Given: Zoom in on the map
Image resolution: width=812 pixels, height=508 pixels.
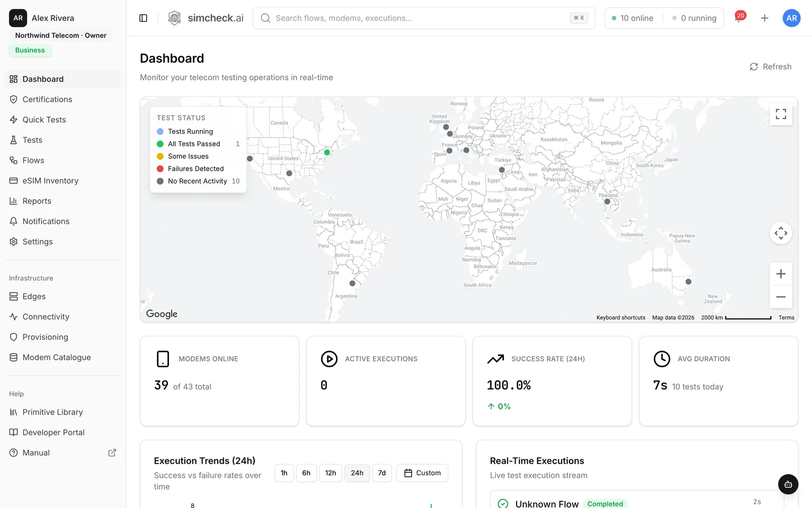Looking at the screenshot, I should tap(781, 274).
